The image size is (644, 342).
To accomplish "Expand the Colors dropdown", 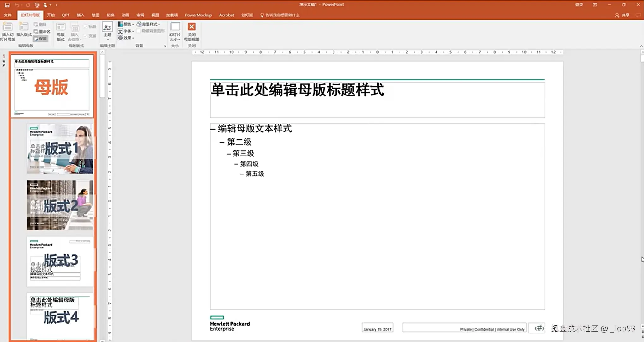I will 126,24.
